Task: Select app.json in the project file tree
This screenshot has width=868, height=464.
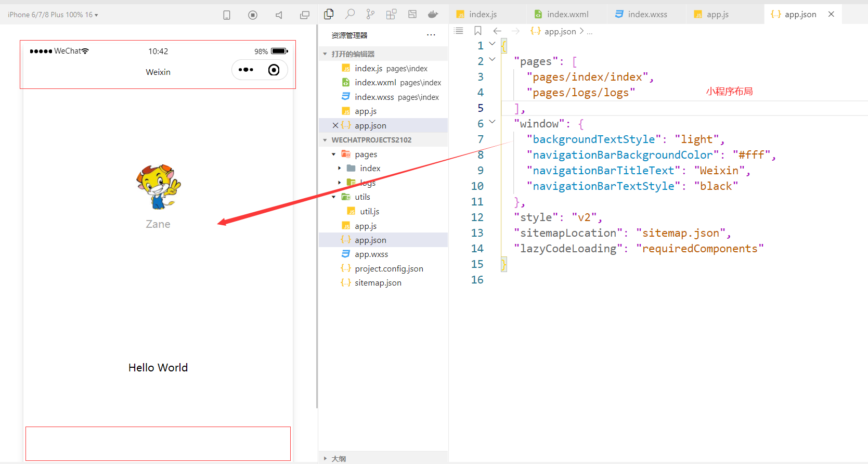Action: (x=383, y=240)
